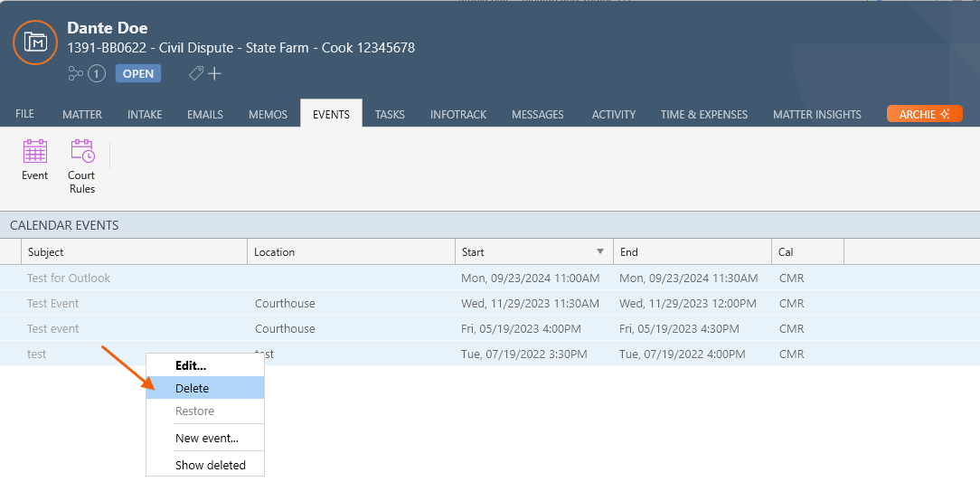Select the 'Test event' 05/19/2023 subject
Viewport: 980px width, 482px height.
click(x=53, y=328)
